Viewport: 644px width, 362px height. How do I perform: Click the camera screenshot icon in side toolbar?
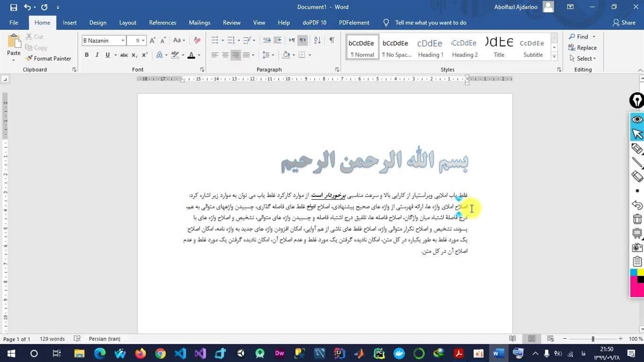(x=637, y=247)
